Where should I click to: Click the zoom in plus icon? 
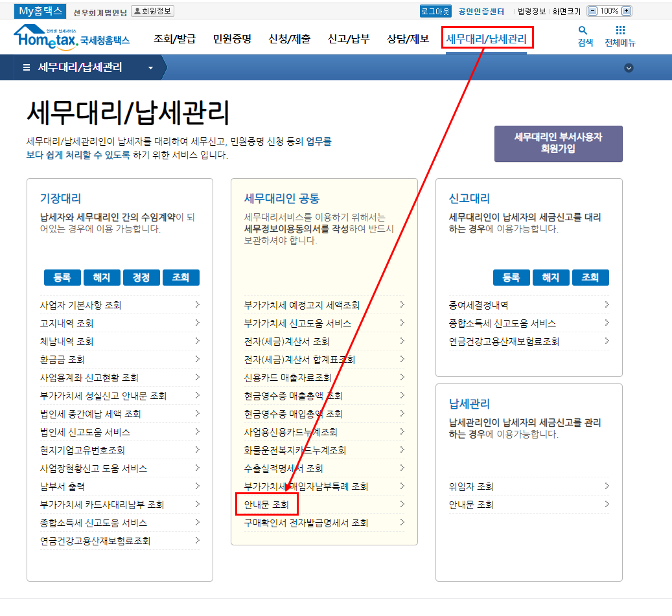626,11
